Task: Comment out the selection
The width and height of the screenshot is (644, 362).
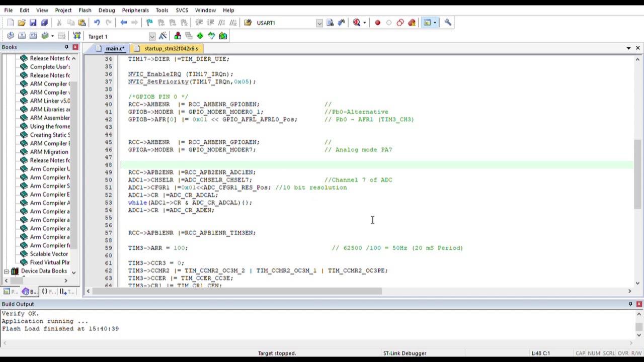Action: pyautogui.click(x=222, y=23)
